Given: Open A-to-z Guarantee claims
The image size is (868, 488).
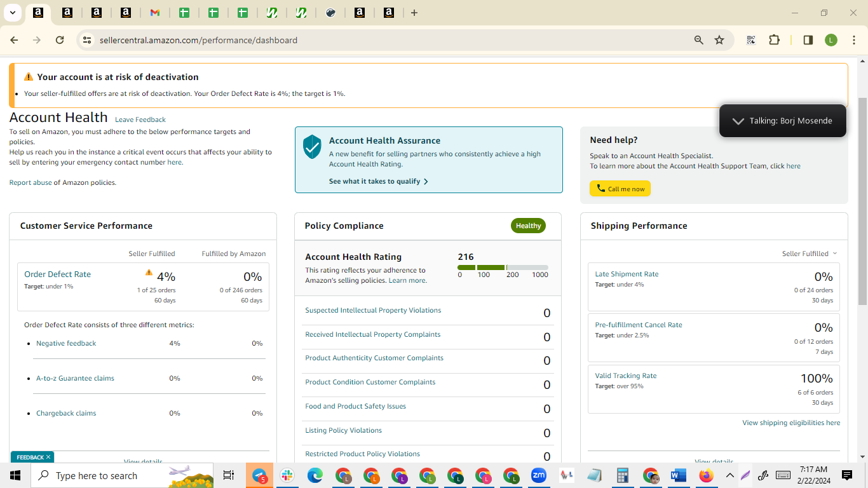Looking at the screenshot, I should (x=75, y=378).
